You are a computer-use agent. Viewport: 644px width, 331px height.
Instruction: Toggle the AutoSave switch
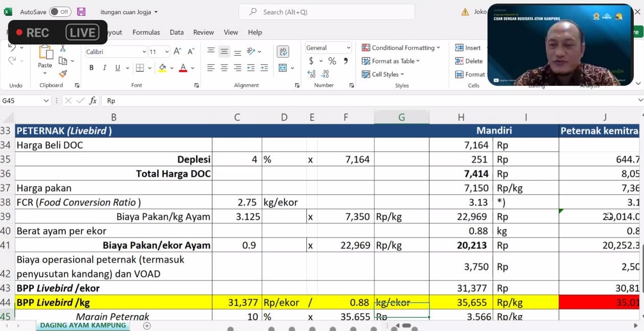coord(60,12)
